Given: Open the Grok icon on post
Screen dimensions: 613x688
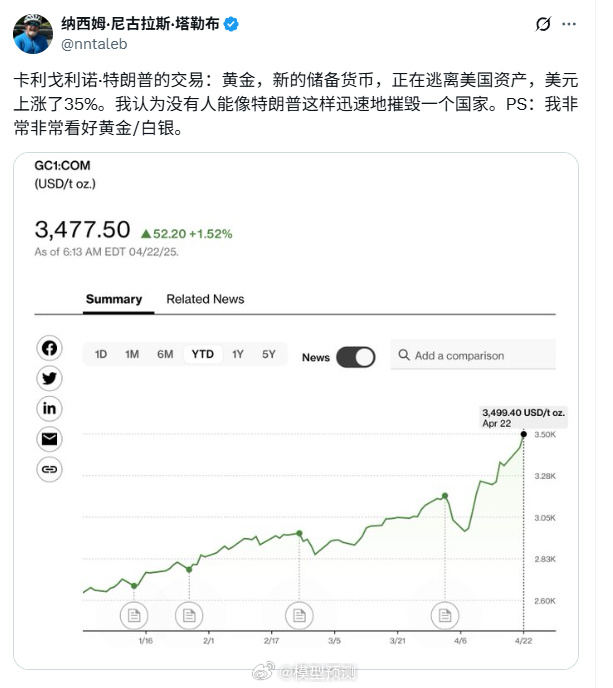Looking at the screenshot, I should click(x=543, y=25).
